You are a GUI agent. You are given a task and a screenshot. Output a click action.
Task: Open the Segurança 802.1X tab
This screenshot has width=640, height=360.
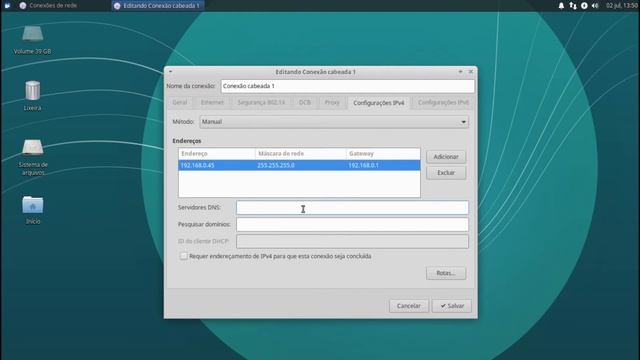pos(261,102)
